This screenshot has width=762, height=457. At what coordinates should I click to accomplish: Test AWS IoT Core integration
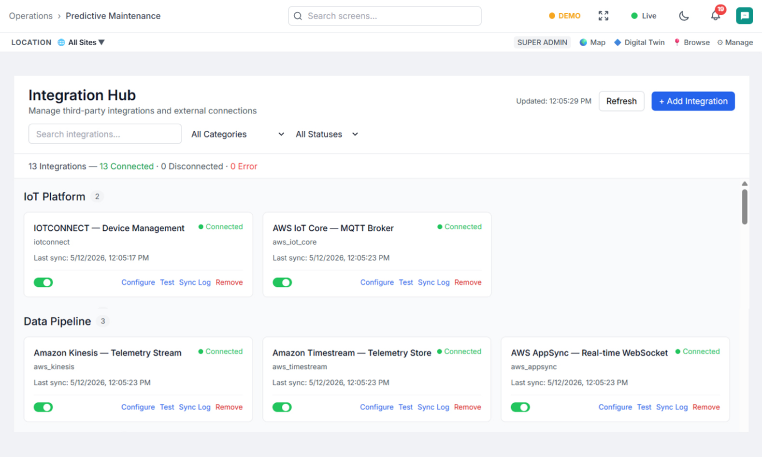406,282
